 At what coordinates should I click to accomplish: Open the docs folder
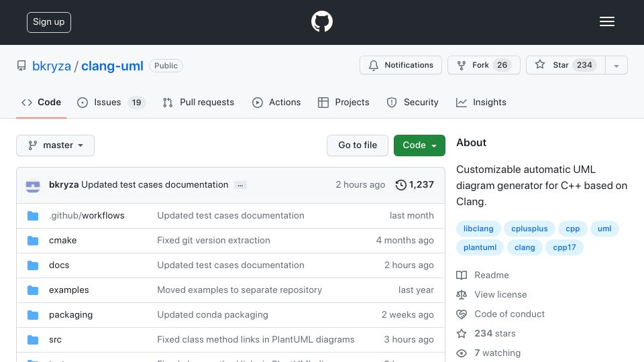click(59, 265)
